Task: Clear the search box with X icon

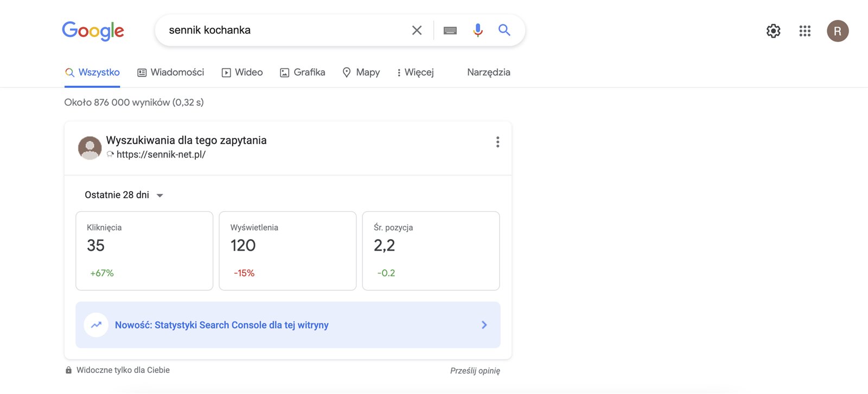Action: coord(417,30)
